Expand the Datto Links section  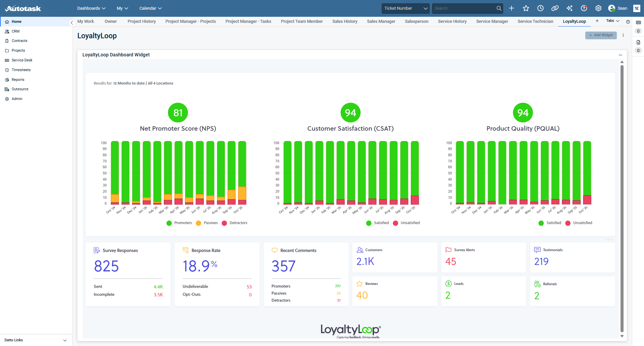point(65,340)
